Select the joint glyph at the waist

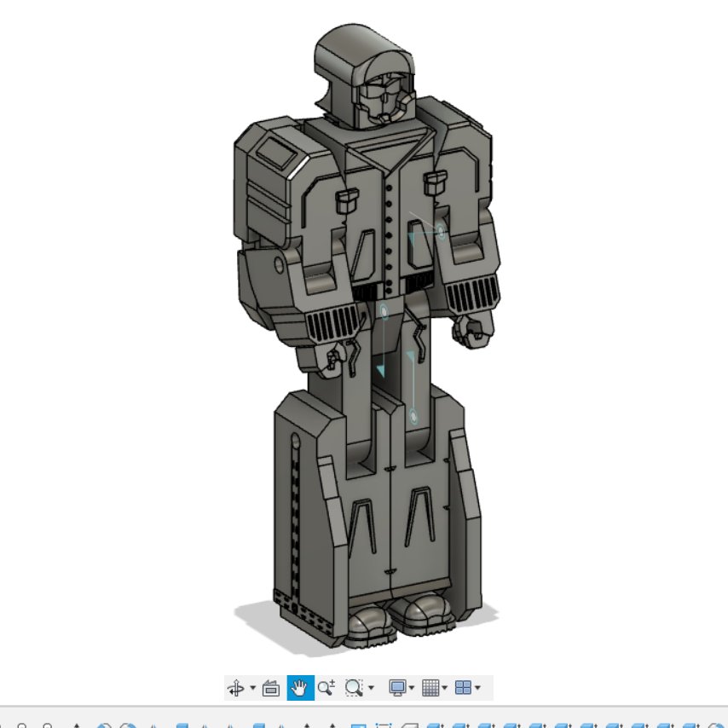pyautogui.click(x=384, y=311)
